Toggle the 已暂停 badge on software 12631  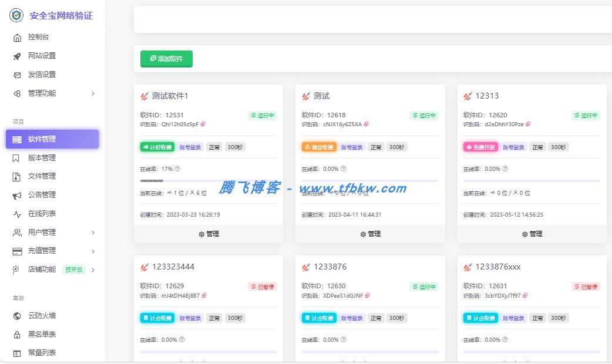(x=586, y=287)
